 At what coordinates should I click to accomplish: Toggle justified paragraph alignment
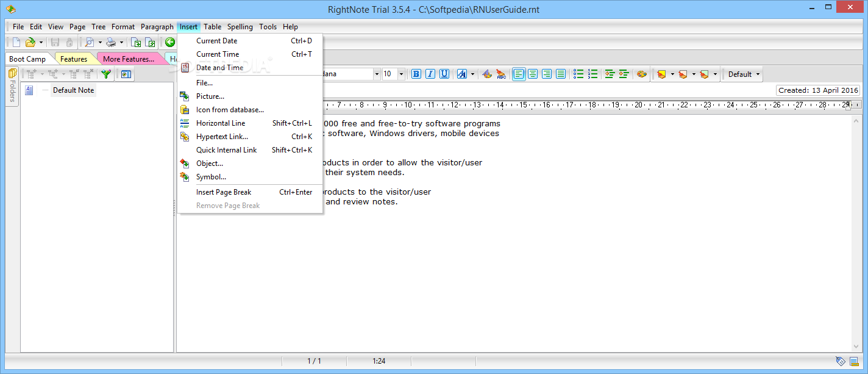pos(561,74)
